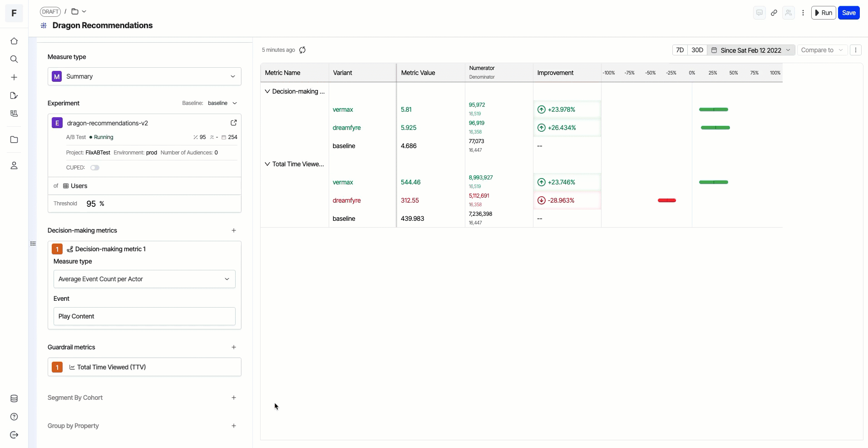Add Group by Property with plus icon
Screen dimensions: 868x448
(234, 426)
